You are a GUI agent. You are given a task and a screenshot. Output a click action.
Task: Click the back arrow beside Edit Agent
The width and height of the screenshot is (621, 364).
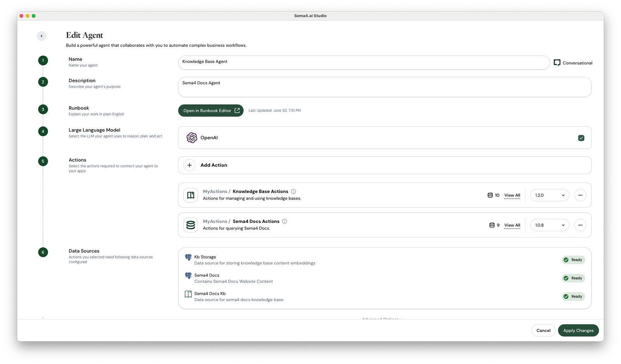pyautogui.click(x=42, y=36)
